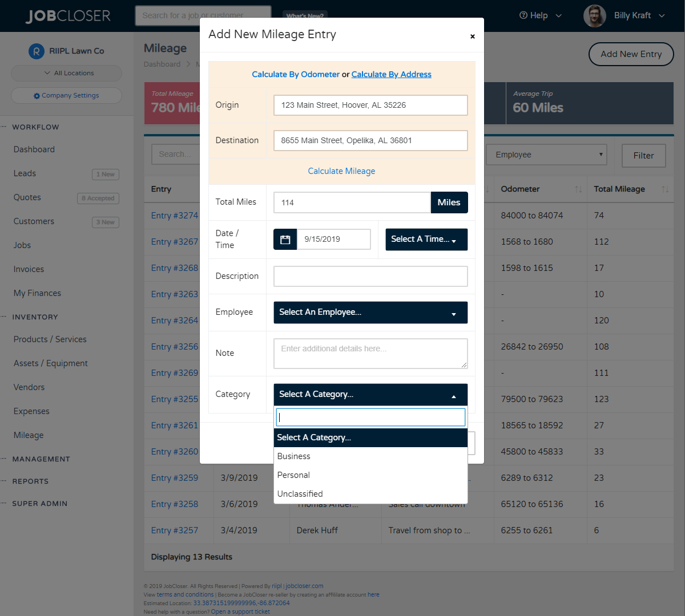This screenshot has width=685, height=616.
Task: Select Business from the category list
Action: tap(293, 456)
